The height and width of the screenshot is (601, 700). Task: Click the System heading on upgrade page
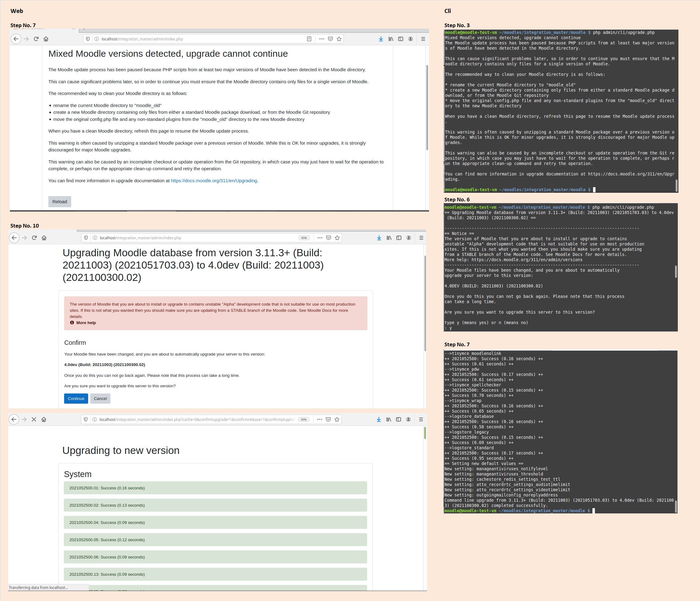(78, 474)
